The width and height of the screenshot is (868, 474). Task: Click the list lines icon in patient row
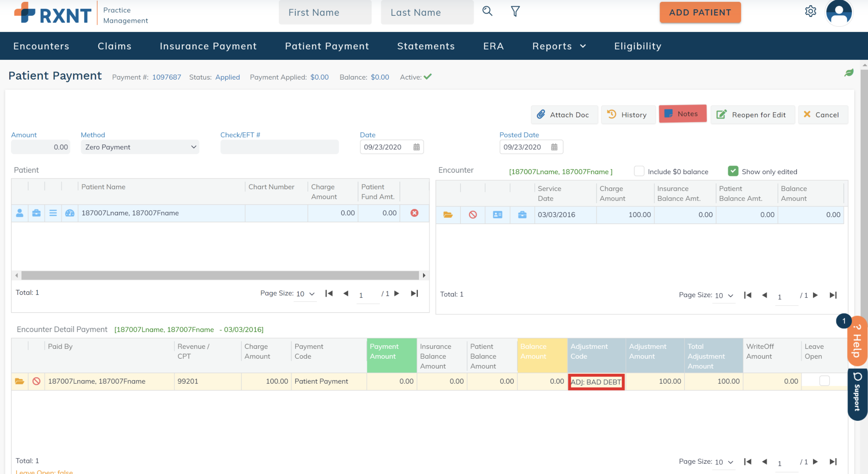53,213
